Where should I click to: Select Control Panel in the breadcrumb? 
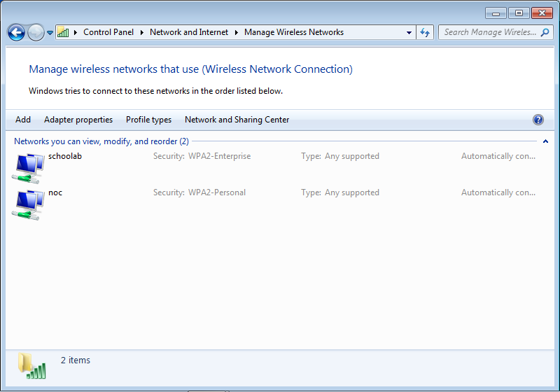108,32
